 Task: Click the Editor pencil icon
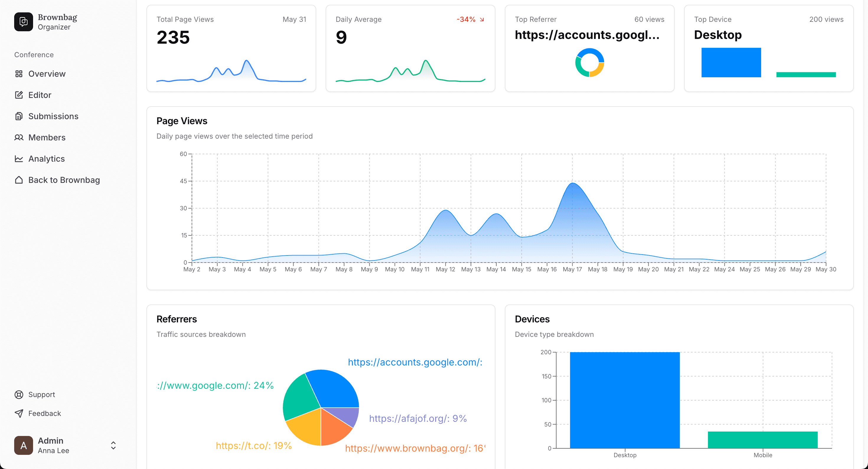click(19, 95)
